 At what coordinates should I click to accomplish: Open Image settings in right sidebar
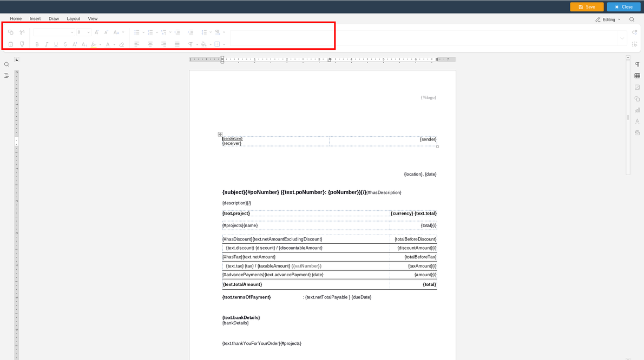637,88
